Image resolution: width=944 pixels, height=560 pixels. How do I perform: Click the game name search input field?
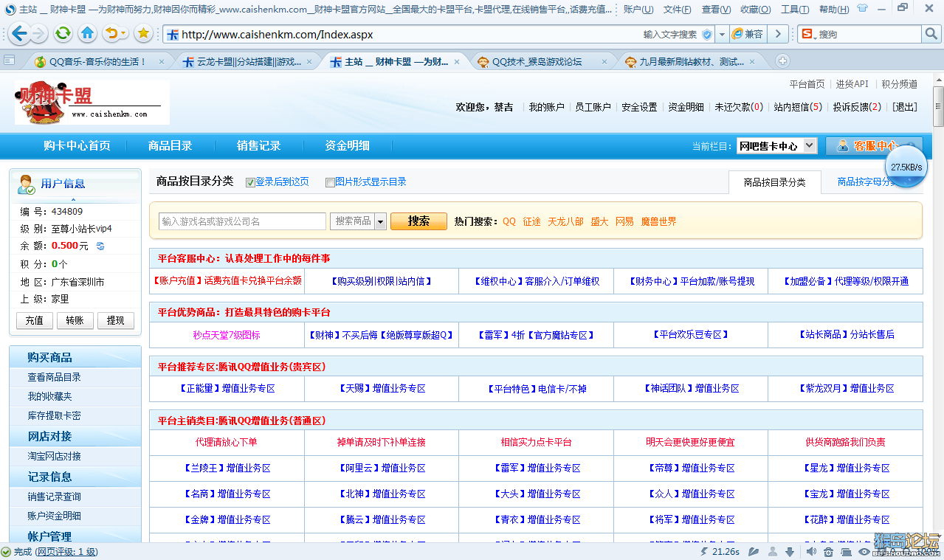point(242,221)
